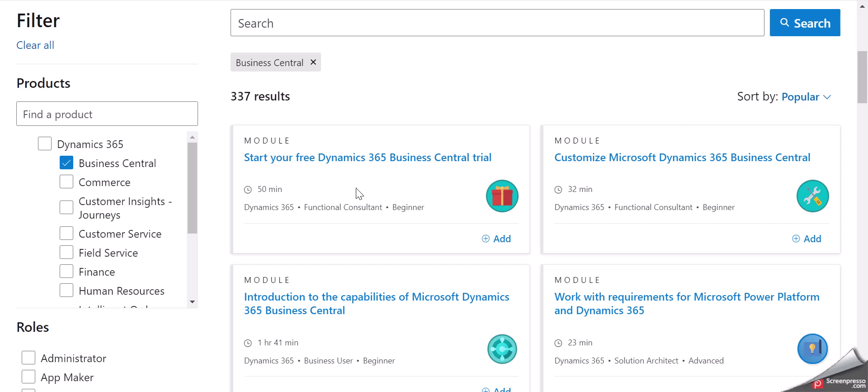Open Start your free Business Central trial
Viewport: 868px width, 392px height.
point(368,158)
